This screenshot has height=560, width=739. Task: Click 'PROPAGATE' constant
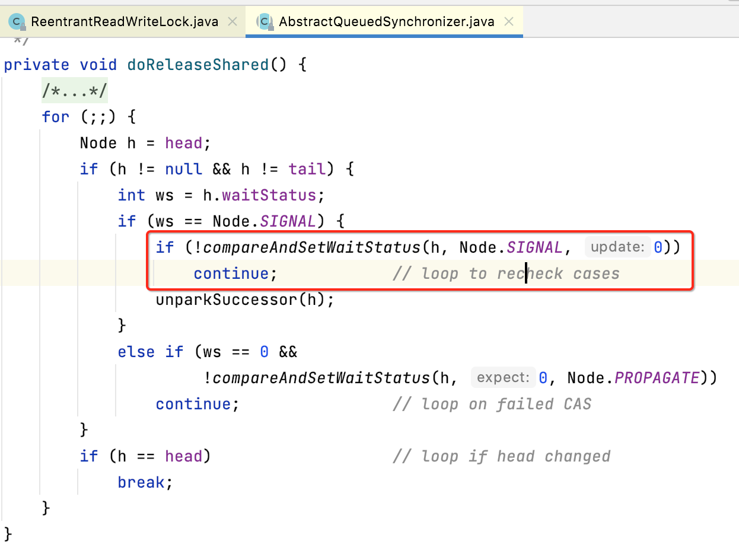pyautogui.click(x=657, y=378)
